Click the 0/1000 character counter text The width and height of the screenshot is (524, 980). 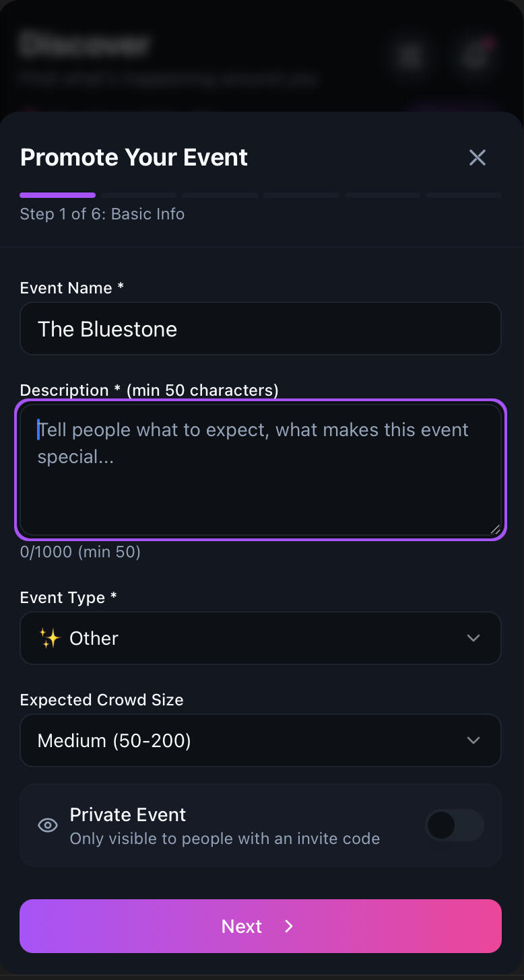click(80, 553)
